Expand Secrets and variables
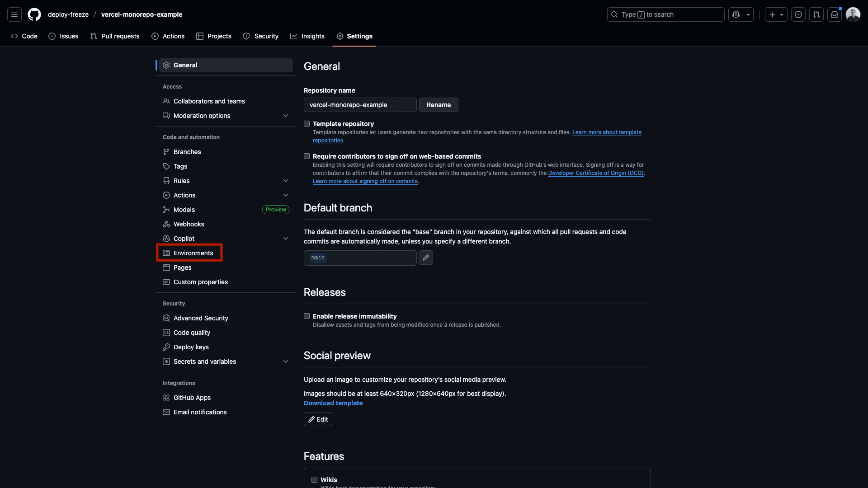Viewport: 868px width, 488px height. (286, 361)
